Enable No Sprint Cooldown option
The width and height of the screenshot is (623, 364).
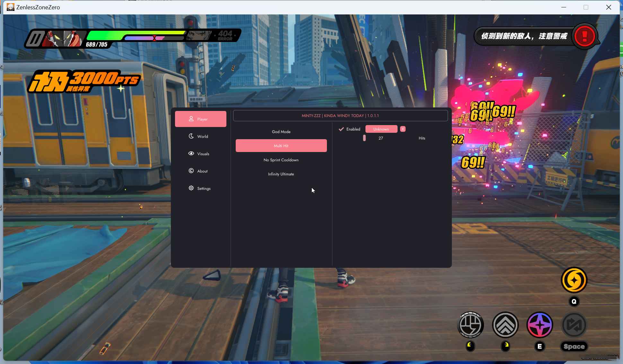point(281,160)
